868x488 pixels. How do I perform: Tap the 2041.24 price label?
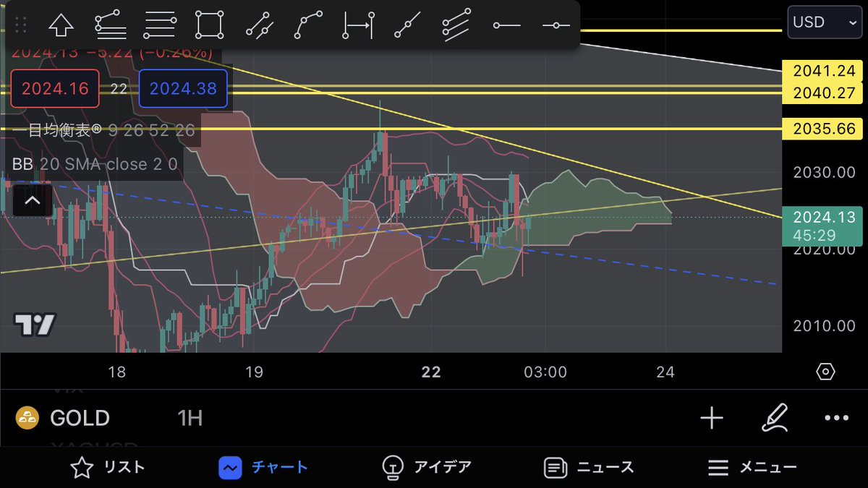[823, 71]
